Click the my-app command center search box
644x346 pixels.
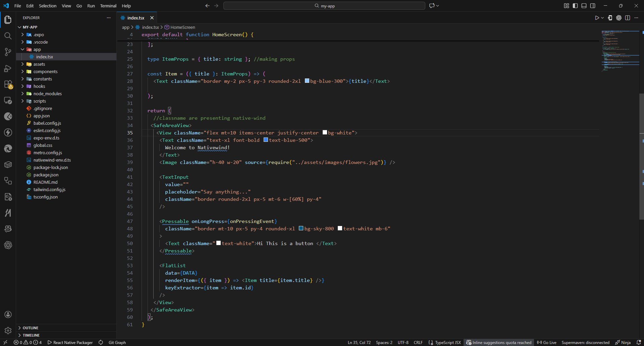[x=324, y=6]
